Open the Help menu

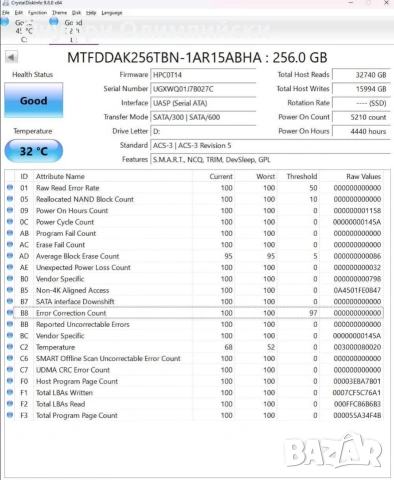tap(91, 13)
